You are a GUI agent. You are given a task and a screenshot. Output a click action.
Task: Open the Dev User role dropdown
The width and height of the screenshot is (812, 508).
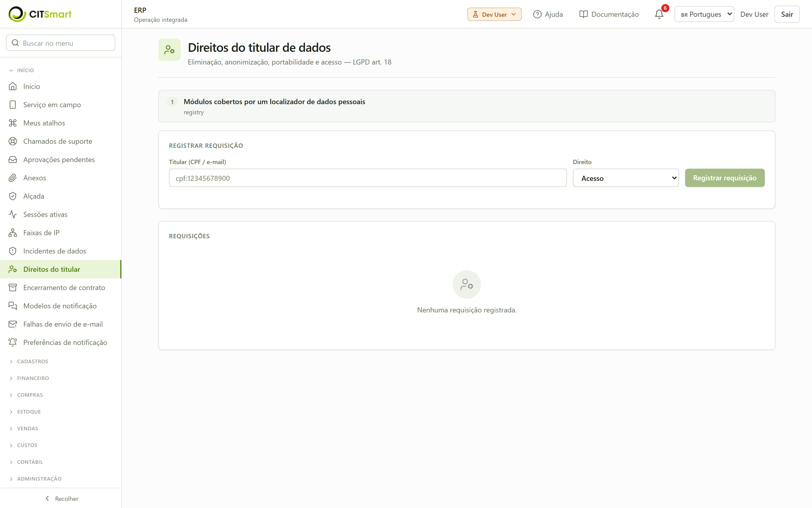coord(494,14)
